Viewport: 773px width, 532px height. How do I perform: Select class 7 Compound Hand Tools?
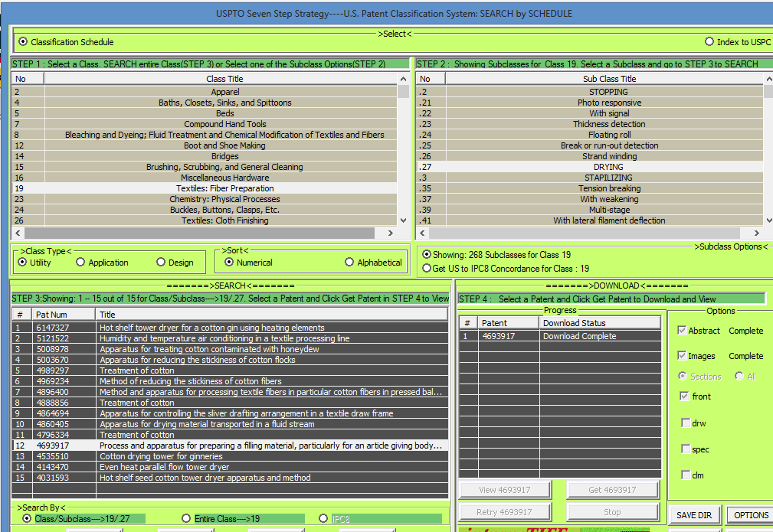pos(205,124)
